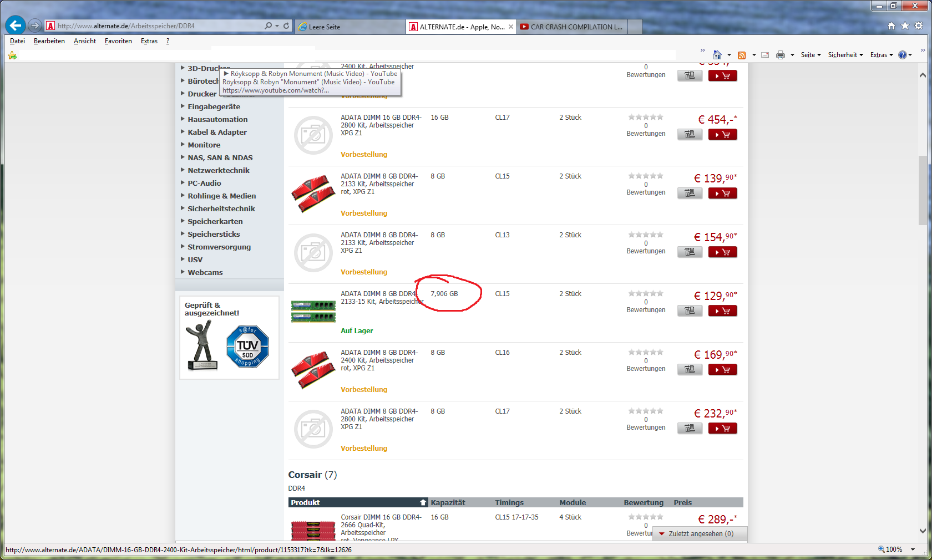
Task: Open the Datei menu
Action: [x=17, y=41]
